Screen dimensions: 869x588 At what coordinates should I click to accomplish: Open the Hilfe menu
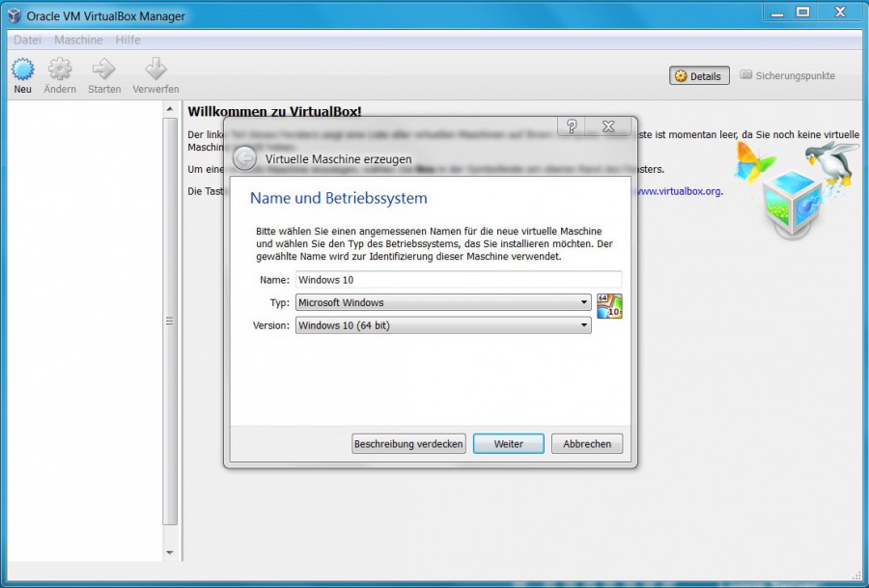pyautogui.click(x=128, y=40)
